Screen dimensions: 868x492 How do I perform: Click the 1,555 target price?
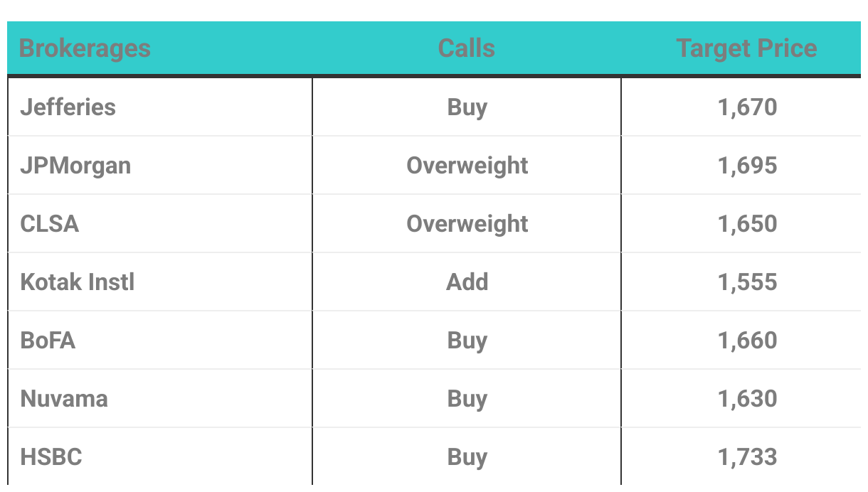click(747, 282)
